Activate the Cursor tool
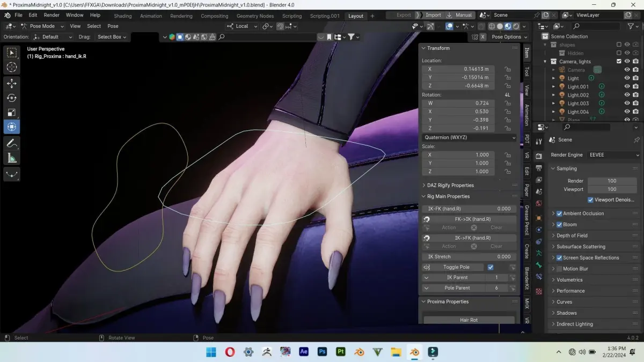This screenshot has width=644, height=362. click(12, 67)
